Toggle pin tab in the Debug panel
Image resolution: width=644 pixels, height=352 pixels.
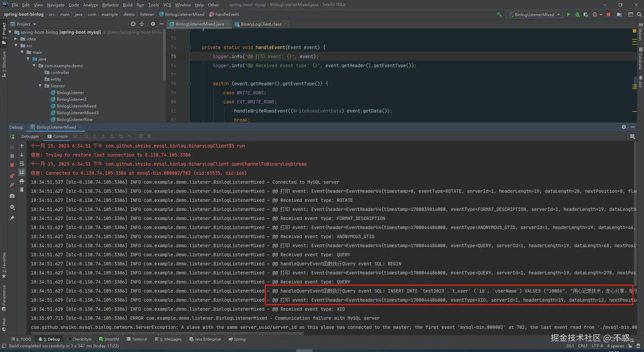(x=12, y=218)
